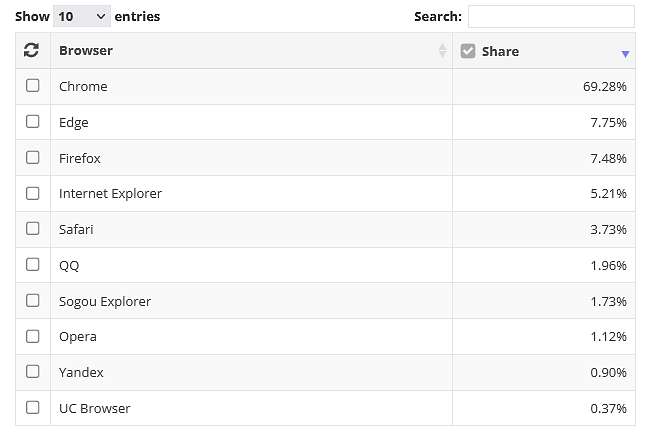This screenshot has width=650, height=432.
Task: Click into the Search input field
Action: point(551,17)
